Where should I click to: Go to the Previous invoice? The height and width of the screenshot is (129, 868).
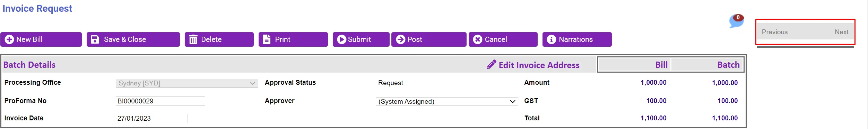pyautogui.click(x=775, y=32)
